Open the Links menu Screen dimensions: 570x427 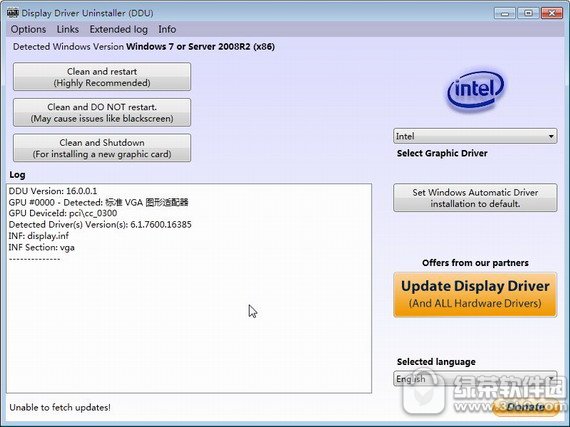coord(68,29)
